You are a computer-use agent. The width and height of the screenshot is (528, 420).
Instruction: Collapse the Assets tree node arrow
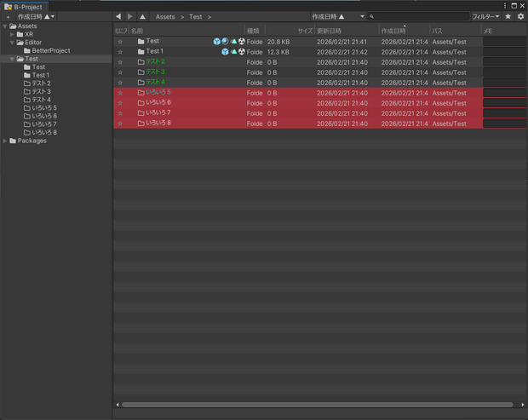[5, 26]
